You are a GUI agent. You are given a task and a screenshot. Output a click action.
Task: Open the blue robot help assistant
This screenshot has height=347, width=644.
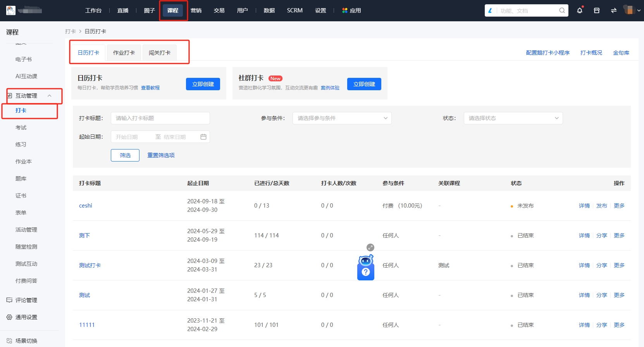click(x=365, y=268)
